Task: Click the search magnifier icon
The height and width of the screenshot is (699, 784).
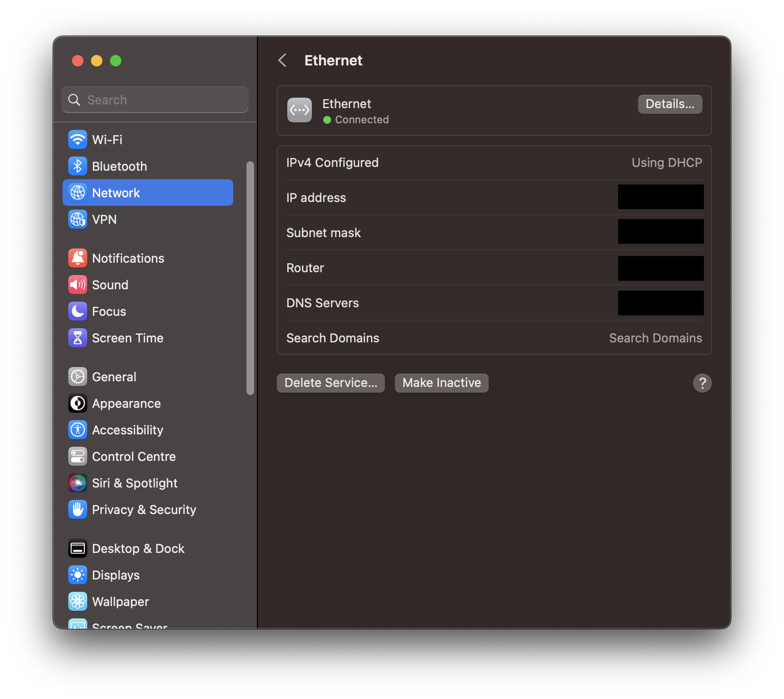Action: [x=74, y=100]
